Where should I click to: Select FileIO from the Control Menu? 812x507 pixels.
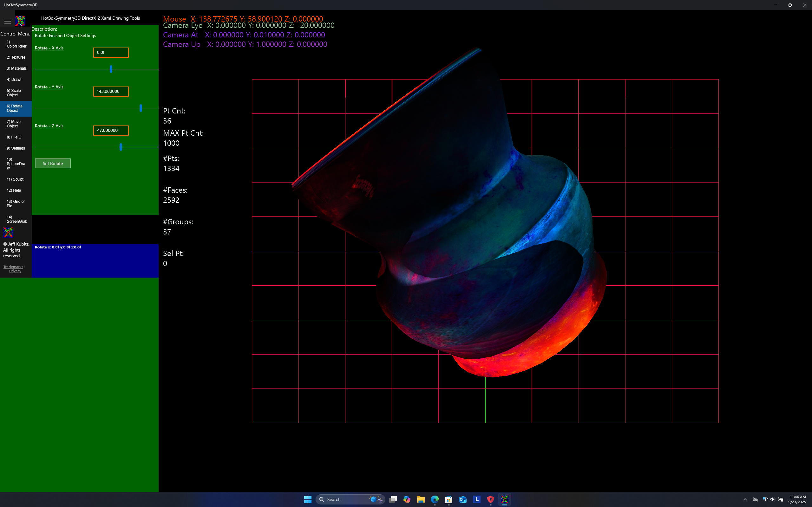coord(14,137)
